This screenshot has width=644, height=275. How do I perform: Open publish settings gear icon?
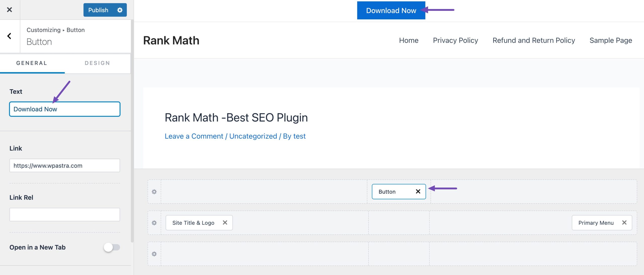tap(120, 10)
